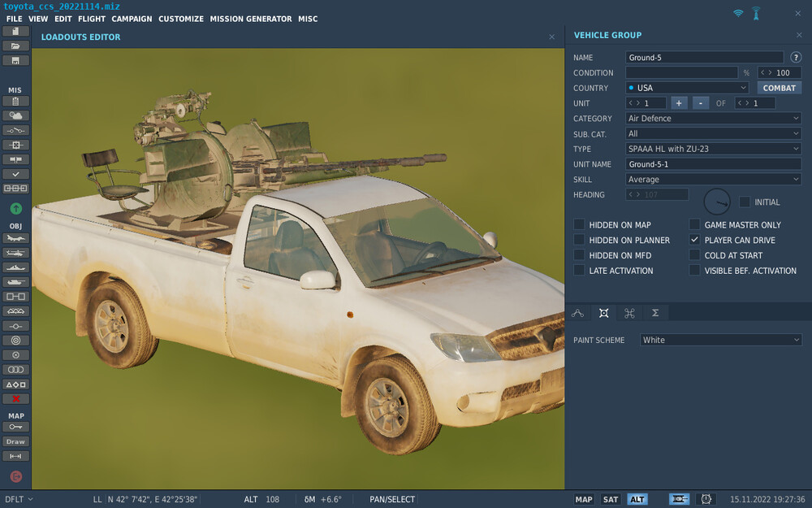Uncheck Player Can Drive option
This screenshot has width=812, height=508.
tap(694, 241)
